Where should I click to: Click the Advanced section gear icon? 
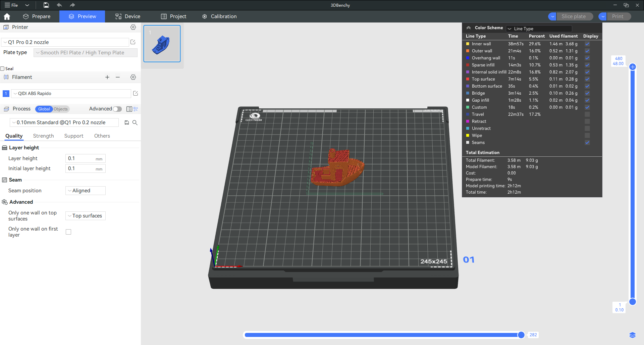pos(5,202)
